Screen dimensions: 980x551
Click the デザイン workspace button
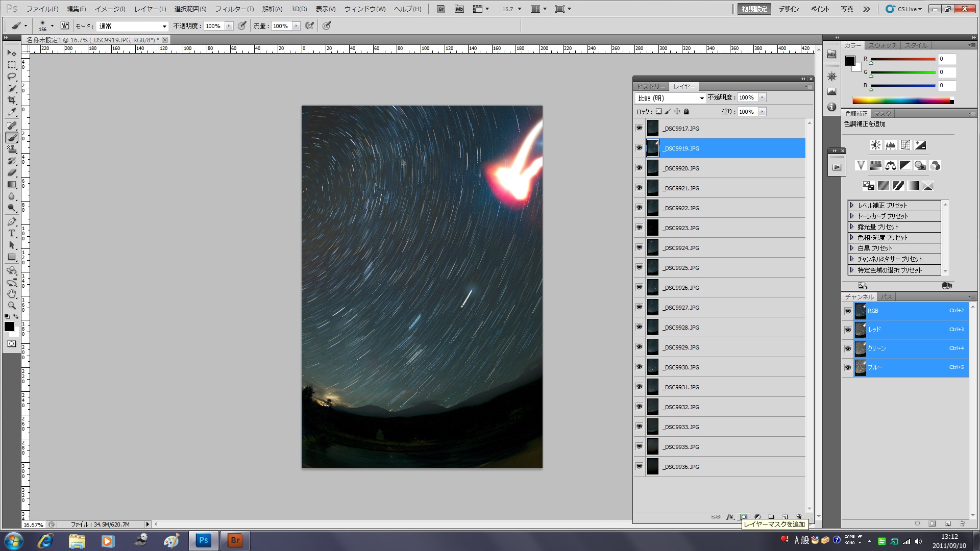point(789,9)
